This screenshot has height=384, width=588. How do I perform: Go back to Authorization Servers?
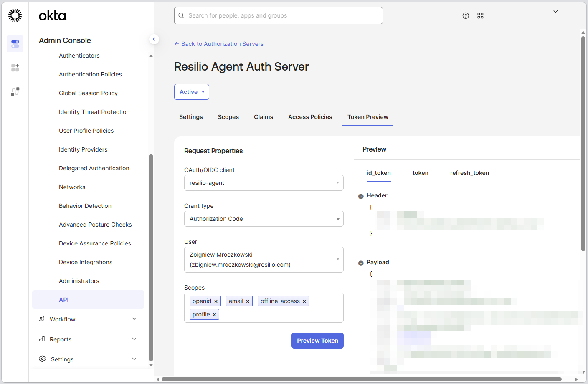pyautogui.click(x=219, y=44)
